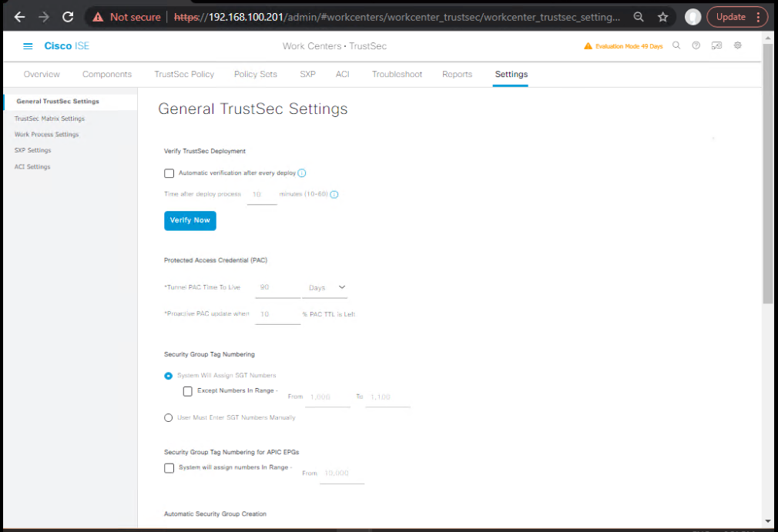Click the page vertical scrollbar

768,173
